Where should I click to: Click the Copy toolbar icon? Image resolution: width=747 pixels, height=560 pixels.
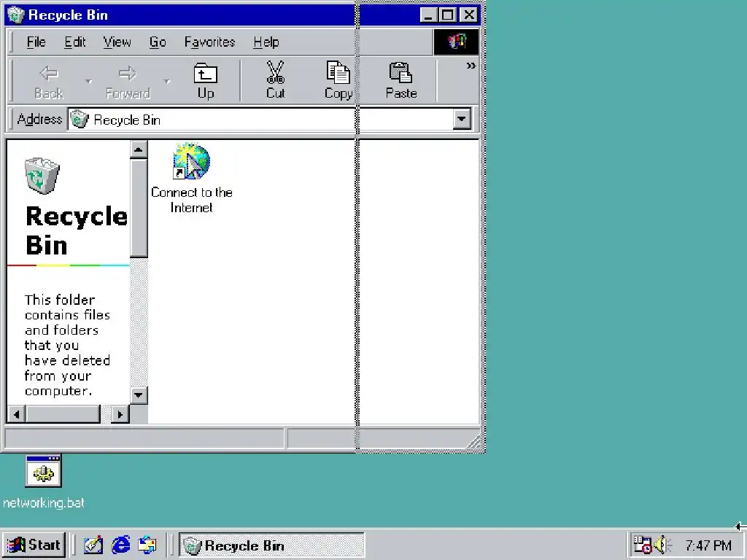click(338, 72)
